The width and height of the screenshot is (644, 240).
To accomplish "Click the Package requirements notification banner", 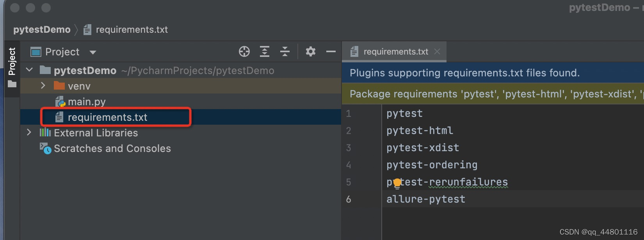I will pos(493,94).
